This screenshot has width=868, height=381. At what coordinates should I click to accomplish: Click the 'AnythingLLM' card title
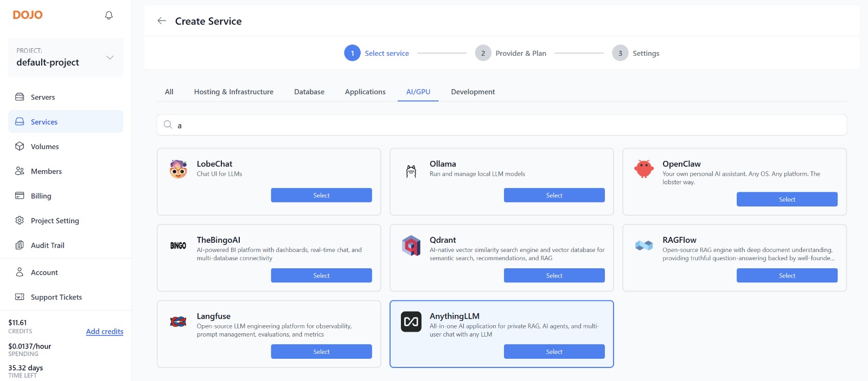(x=455, y=316)
